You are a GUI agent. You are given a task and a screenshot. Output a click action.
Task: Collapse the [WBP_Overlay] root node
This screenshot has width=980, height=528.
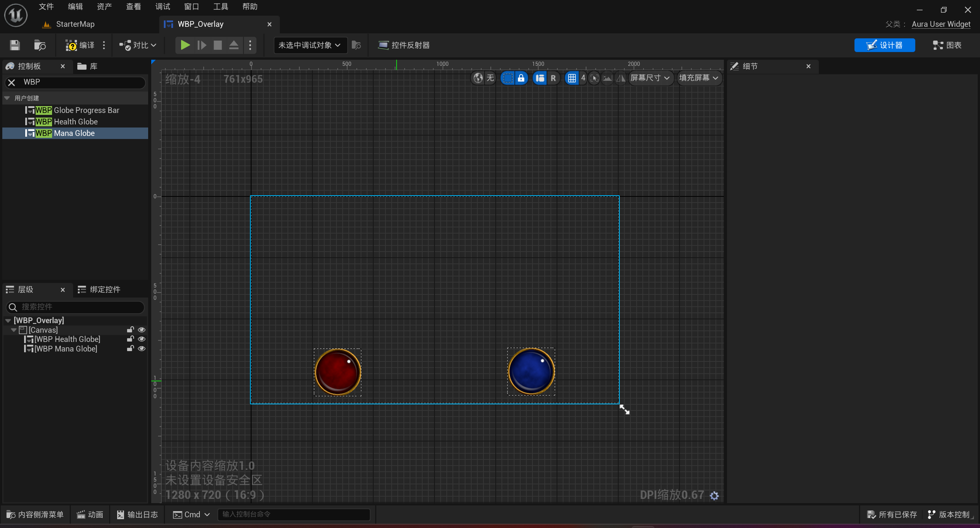point(8,320)
